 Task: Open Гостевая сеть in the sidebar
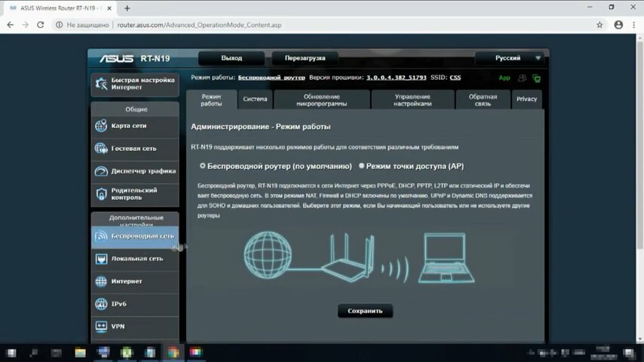tap(135, 149)
